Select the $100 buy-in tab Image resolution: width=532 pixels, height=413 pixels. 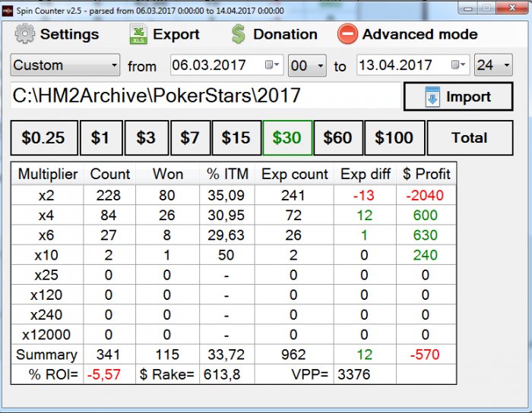click(394, 138)
